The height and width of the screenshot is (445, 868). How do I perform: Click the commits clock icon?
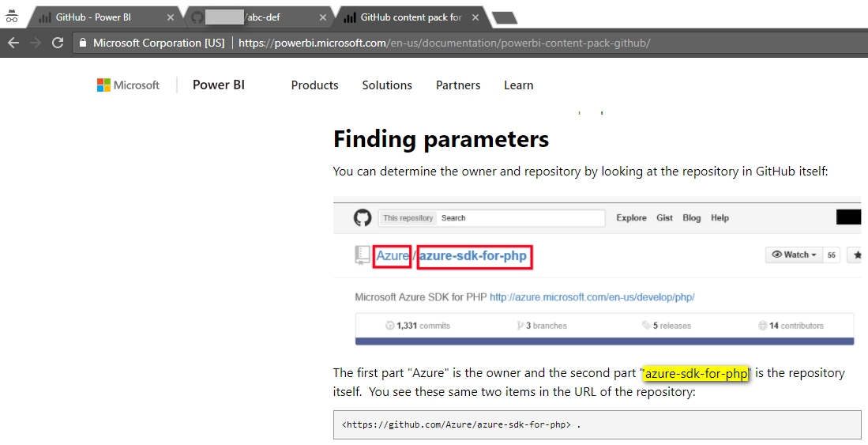389,326
